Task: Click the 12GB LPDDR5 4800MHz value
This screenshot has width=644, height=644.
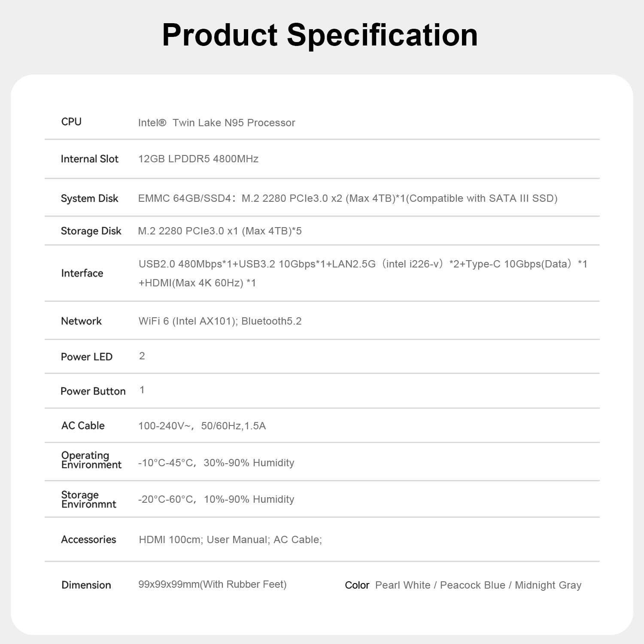Action: tap(198, 159)
